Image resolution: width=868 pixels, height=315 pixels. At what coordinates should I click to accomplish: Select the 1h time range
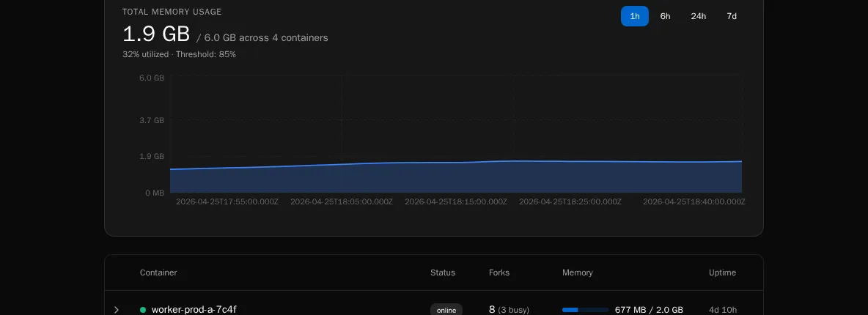[634, 16]
